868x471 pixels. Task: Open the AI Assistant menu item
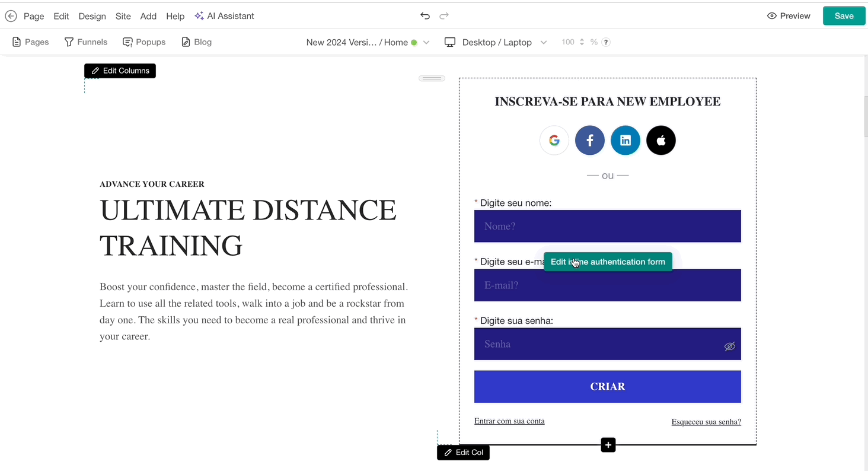click(224, 16)
